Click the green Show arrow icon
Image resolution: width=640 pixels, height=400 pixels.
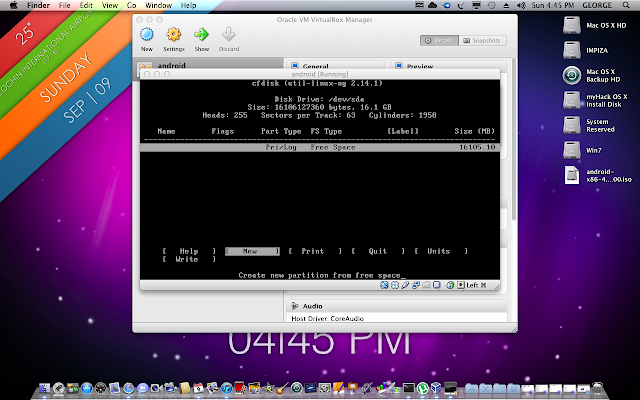[201, 35]
